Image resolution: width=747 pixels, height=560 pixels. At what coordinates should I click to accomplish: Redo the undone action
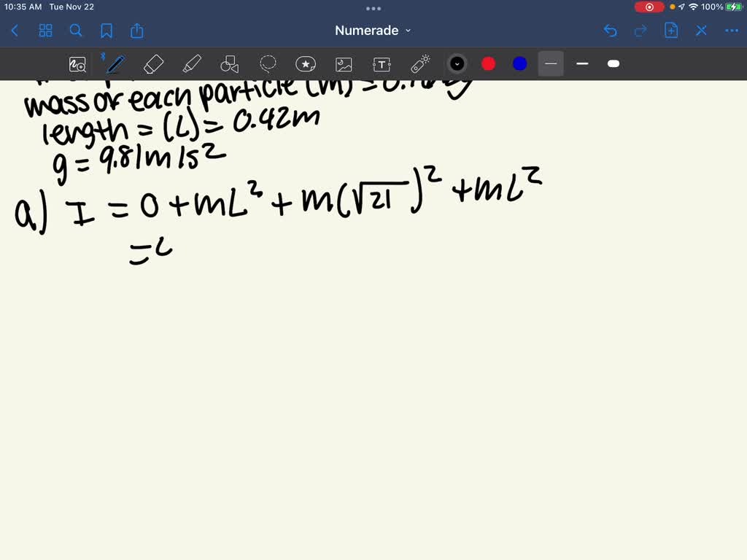pos(640,31)
